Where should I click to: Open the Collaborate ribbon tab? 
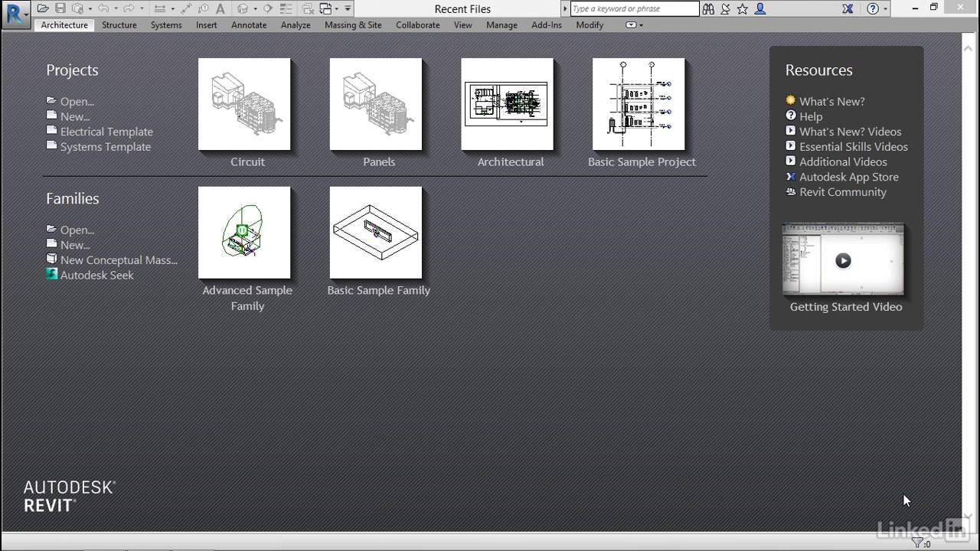tap(418, 25)
